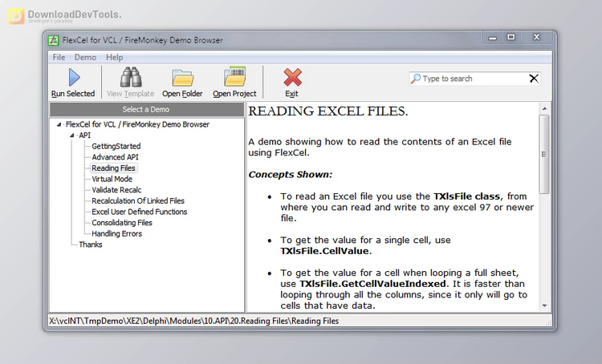Click the FlexCel for VCL / FireMonkey root label
This screenshot has height=364, width=602.
tap(137, 124)
